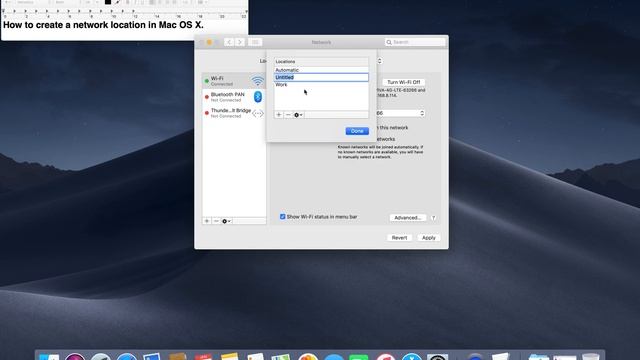Click the Apply button

click(429, 238)
